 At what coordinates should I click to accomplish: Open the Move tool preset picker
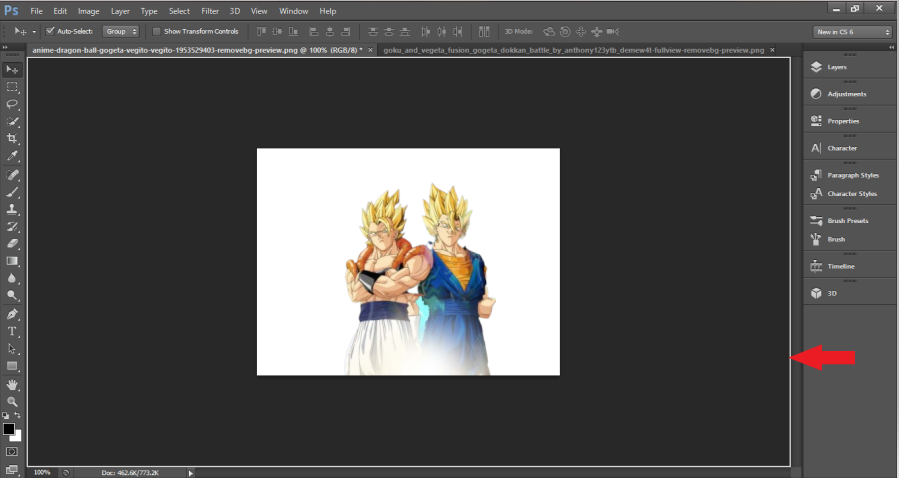point(34,32)
